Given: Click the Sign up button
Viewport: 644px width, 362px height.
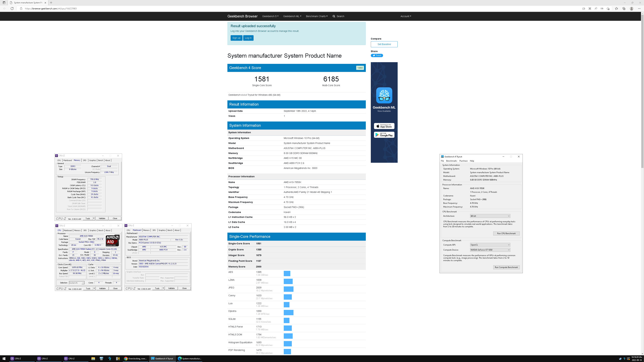Looking at the screenshot, I should pyautogui.click(x=236, y=38).
